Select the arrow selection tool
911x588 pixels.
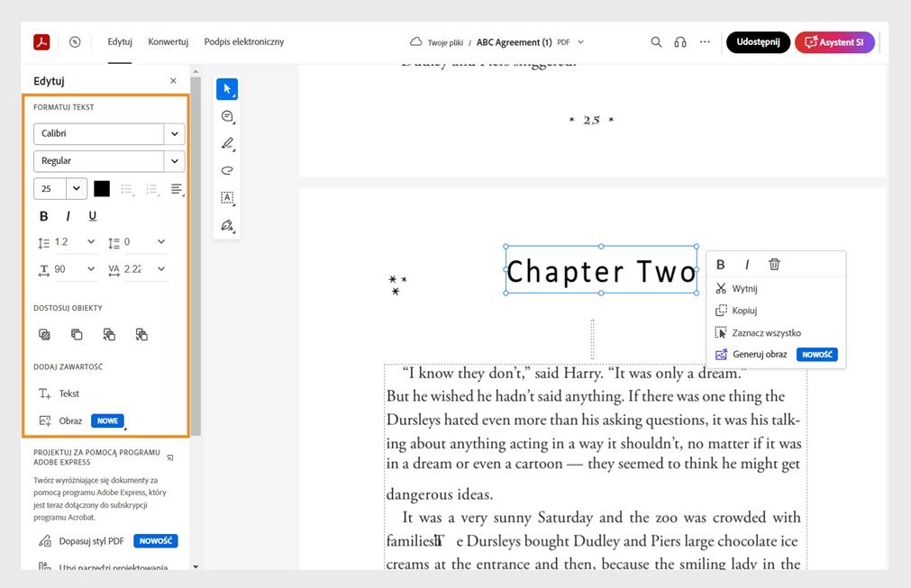click(x=227, y=89)
